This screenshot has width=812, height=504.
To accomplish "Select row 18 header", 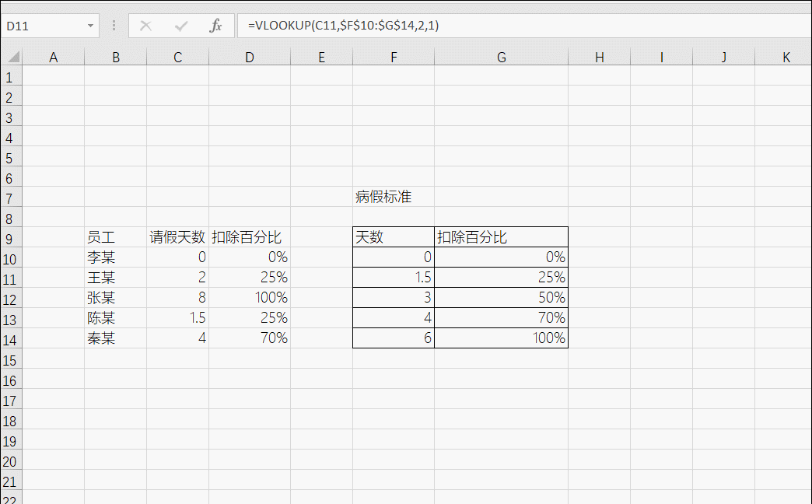I will 12,421.
